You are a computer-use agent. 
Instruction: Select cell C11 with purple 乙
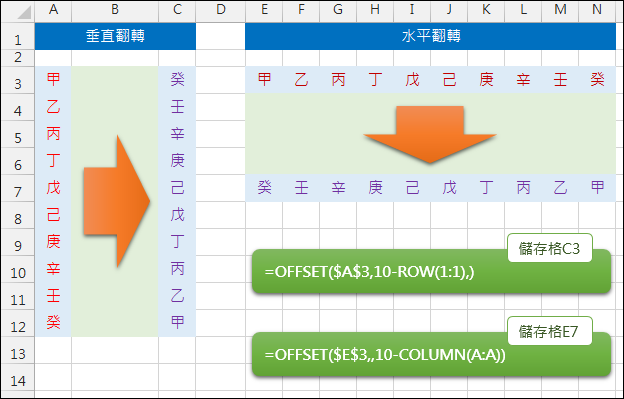point(177,296)
